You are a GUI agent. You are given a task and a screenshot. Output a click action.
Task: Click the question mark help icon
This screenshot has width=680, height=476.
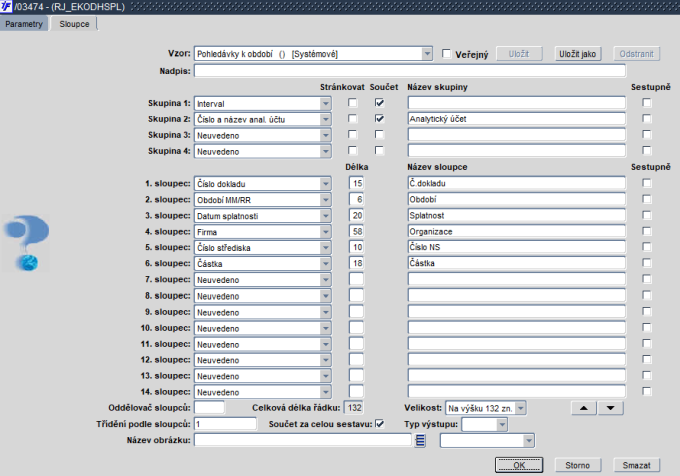click(26, 243)
